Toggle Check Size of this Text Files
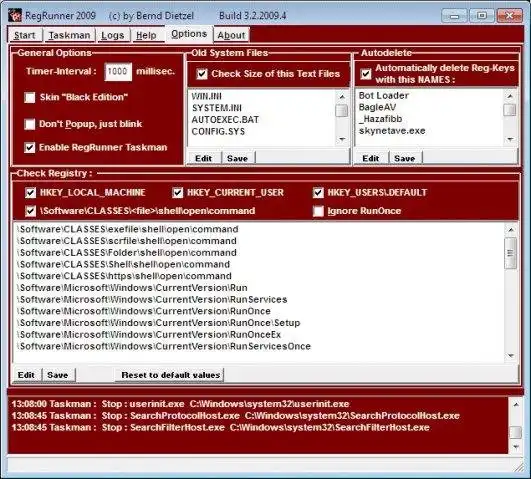Viewport: 531px width, 479px height. pyautogui.click(x=202, y=74)
